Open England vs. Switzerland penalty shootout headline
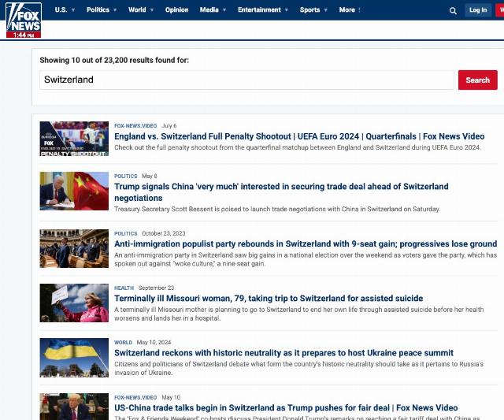504x420 pixels. tap(299, 136)
